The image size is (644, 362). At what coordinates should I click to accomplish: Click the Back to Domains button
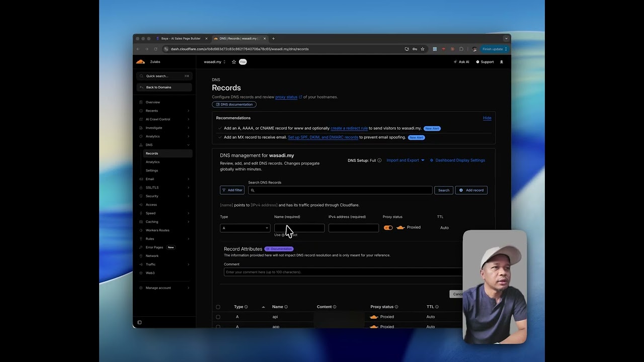click(x=164, y=87)
